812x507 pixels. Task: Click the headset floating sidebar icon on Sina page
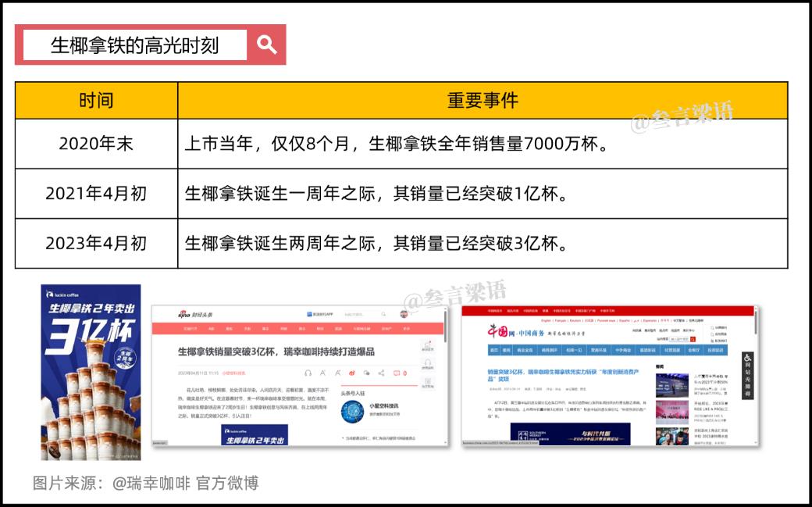click(x=428, y=365)
